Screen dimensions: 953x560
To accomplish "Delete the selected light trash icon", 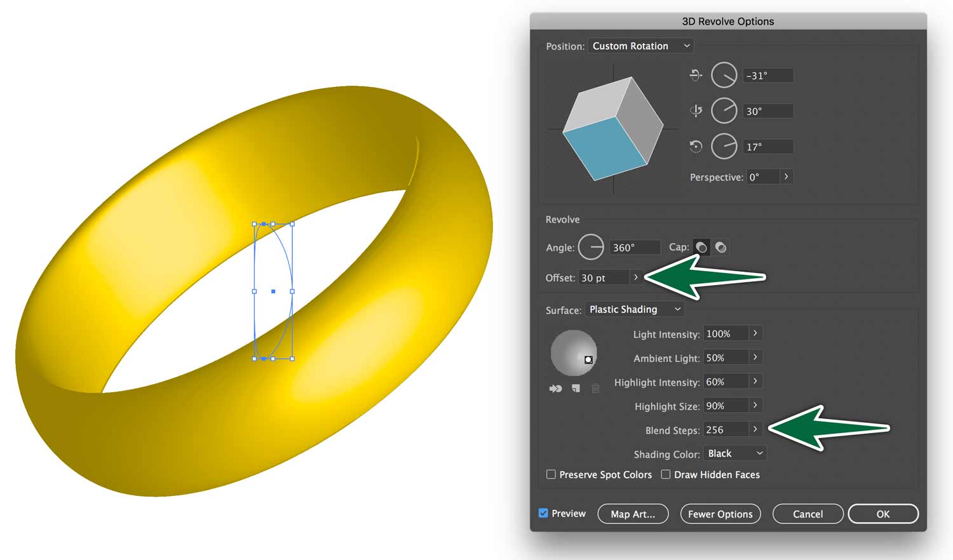I will point(595,389).
